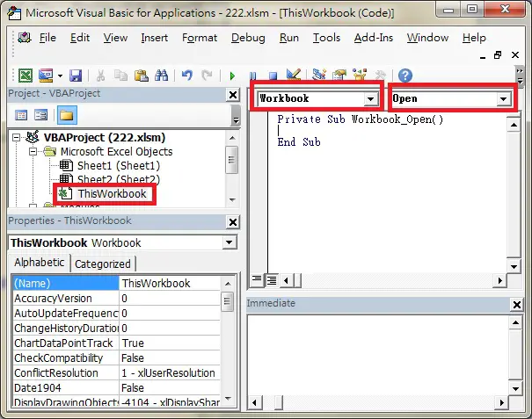Open Toolbox toolbar icon
The image size is (532, 419).
click(x=380, y=75)
